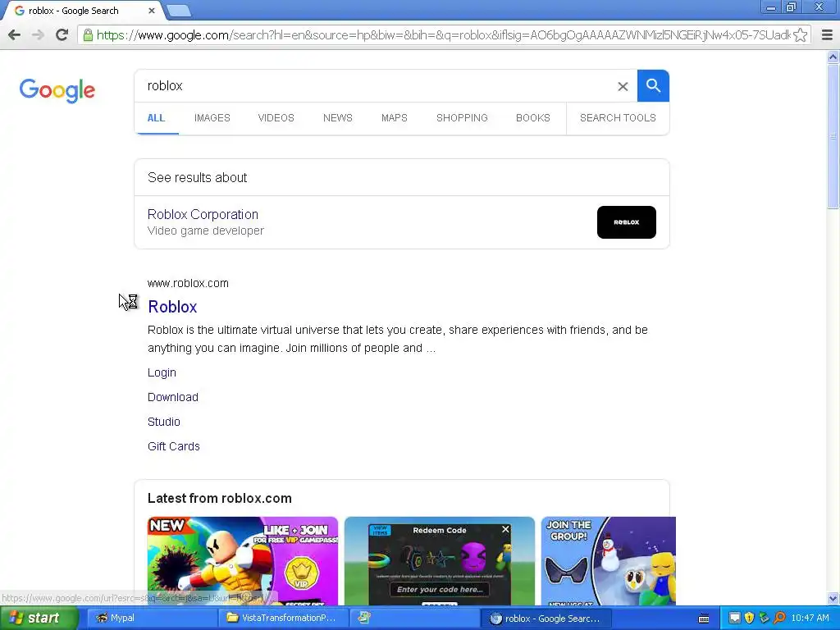840x630 pixels.
Task: Click the yellow security shield tray icon
Action: [750, 618]
